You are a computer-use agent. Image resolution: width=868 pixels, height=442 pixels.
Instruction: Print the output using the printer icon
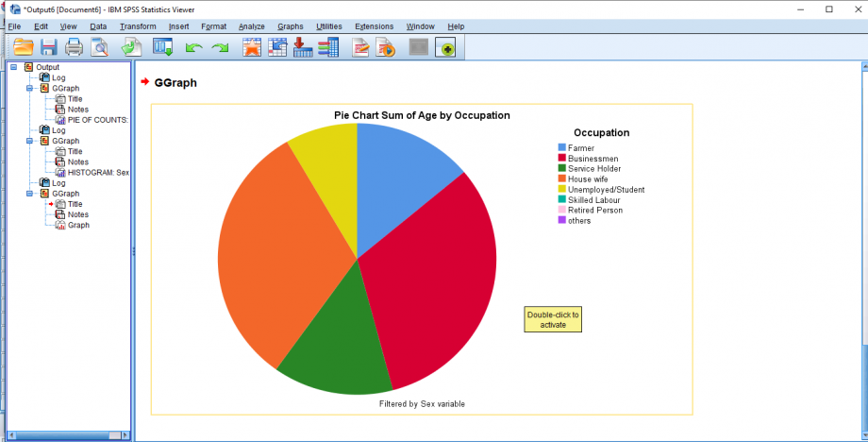click(74, 47)
